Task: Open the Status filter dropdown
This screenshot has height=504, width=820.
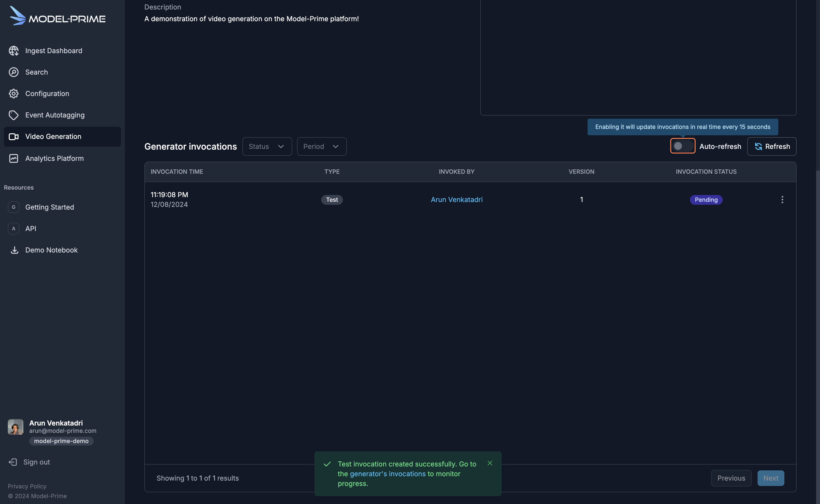Action: 267,146
